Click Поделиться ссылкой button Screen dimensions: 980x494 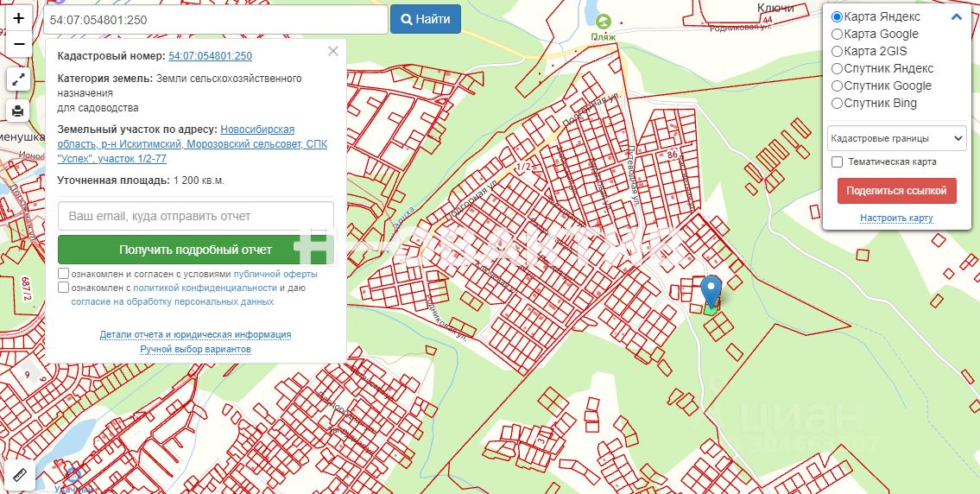(x=897, y=191)
